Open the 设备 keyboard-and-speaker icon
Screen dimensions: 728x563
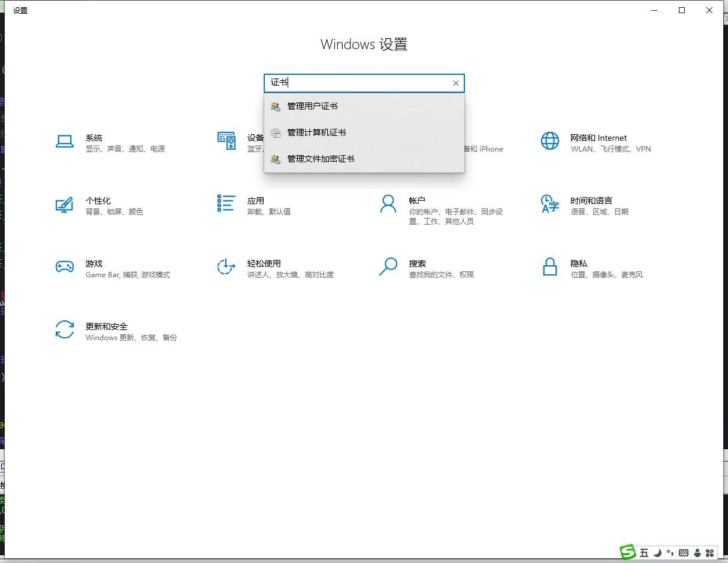point(226,141)
